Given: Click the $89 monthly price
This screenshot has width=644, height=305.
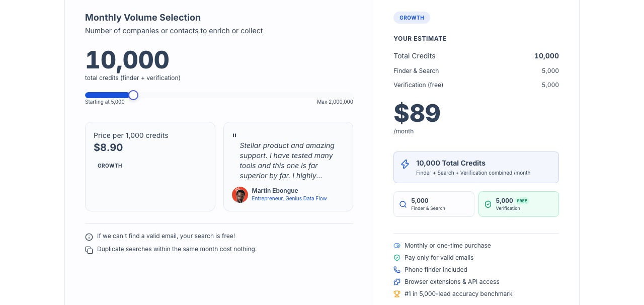Looking at the screenshot, I should (x=417, y=113).
